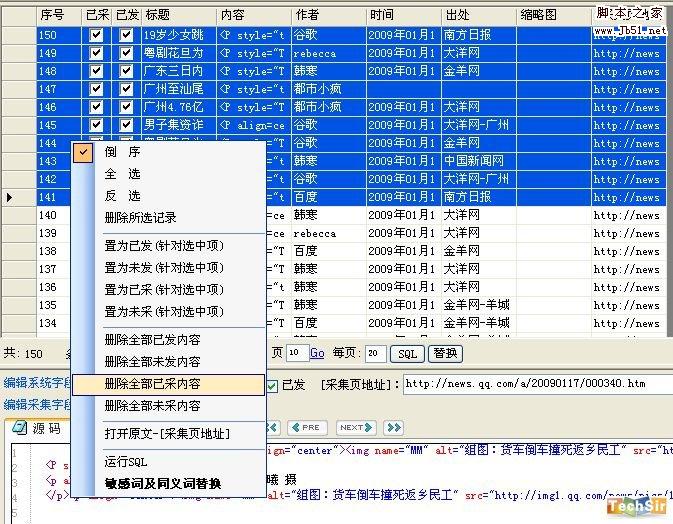Click 韩寒 author cell in row 148
Screen dimensions: 673x524
(328, 71)
